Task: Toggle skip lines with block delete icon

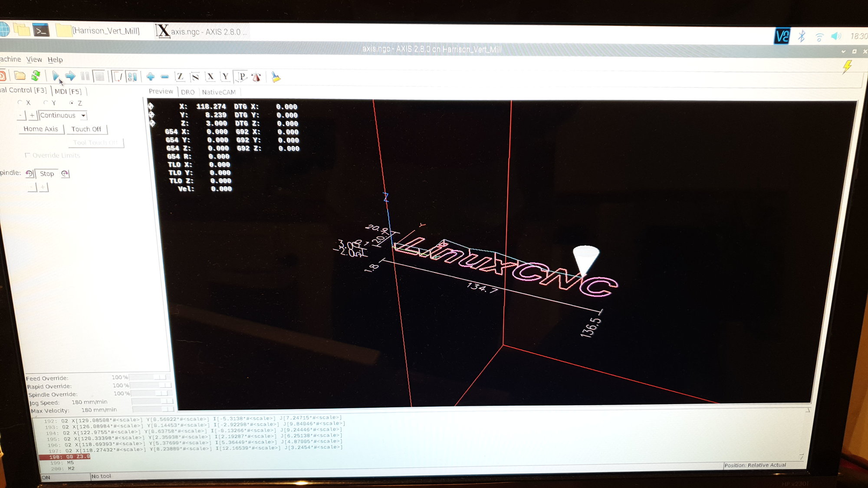Action: (x=117, y=77)
